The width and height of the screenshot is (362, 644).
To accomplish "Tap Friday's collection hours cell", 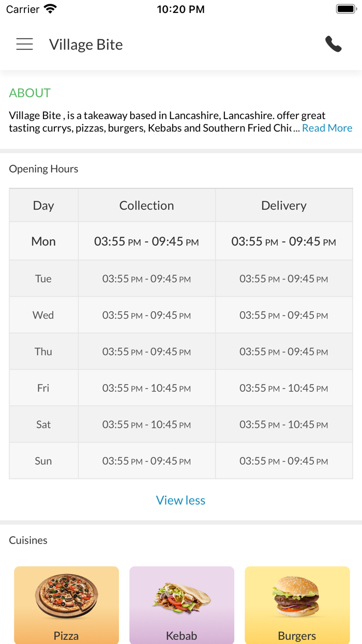I will 146,388.
